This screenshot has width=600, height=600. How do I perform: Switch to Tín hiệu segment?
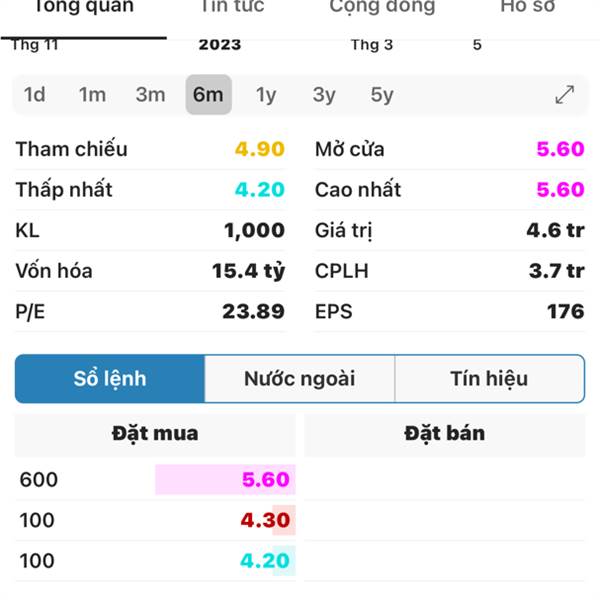[489, 378]
